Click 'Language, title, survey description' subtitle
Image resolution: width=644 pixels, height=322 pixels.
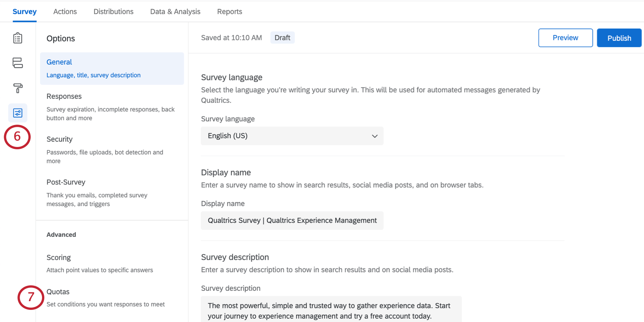click(x=94, y=75)
